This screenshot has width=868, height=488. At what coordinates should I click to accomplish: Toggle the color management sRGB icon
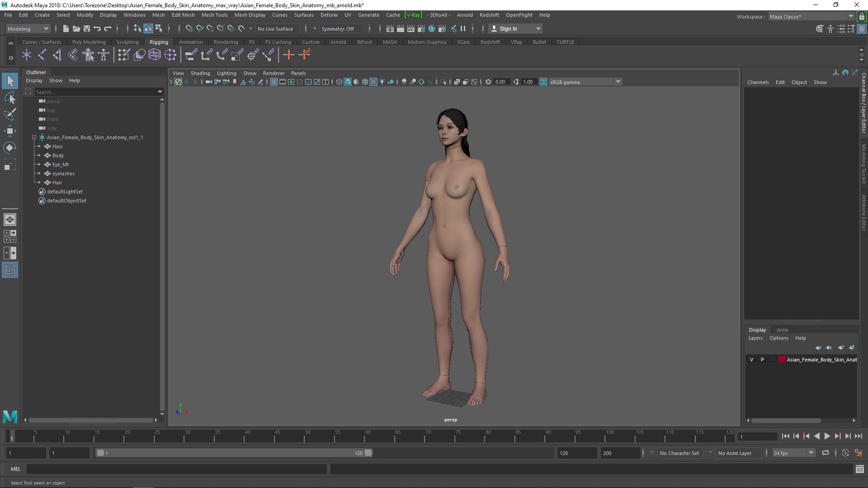click(x=543, y=82)
